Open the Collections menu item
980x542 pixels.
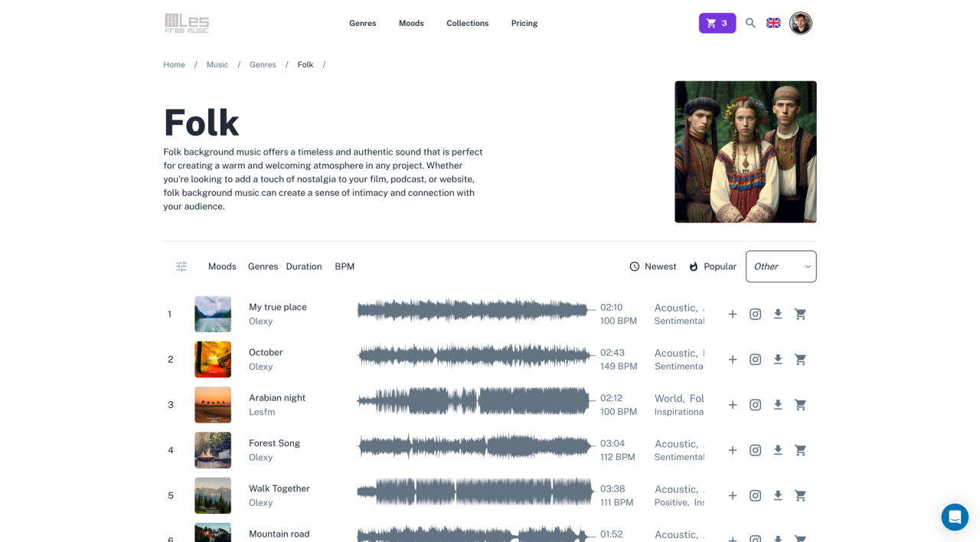click(x=467, y=23)
